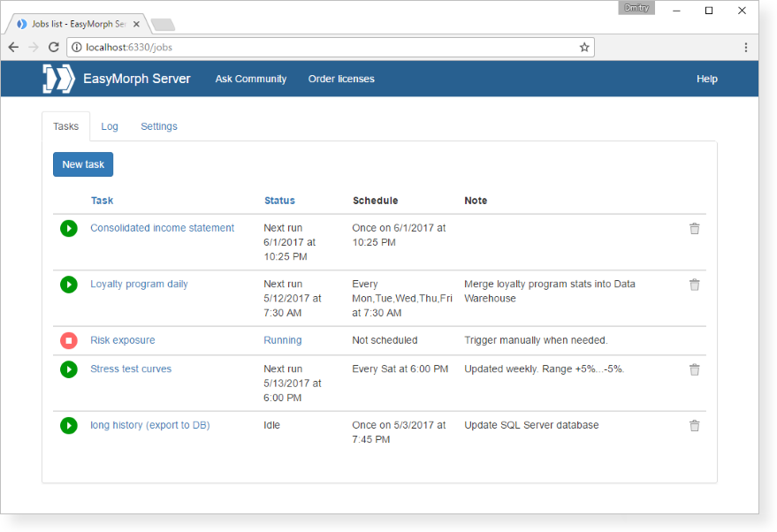The width and height of the screenshot is (777, 532).
Task: Run the Stress test curves task
Action: coord(69,369)
